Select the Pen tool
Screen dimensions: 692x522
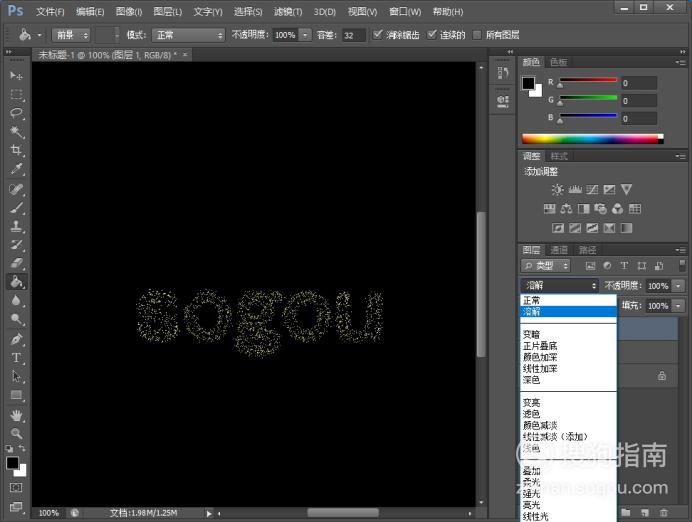coord(16,339)
